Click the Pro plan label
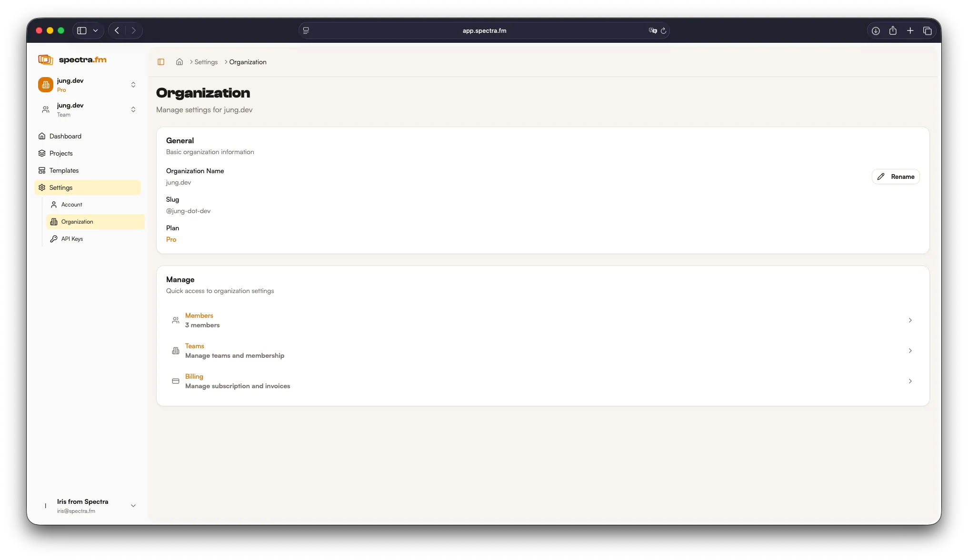968x560 pixels. click(171, 240)
